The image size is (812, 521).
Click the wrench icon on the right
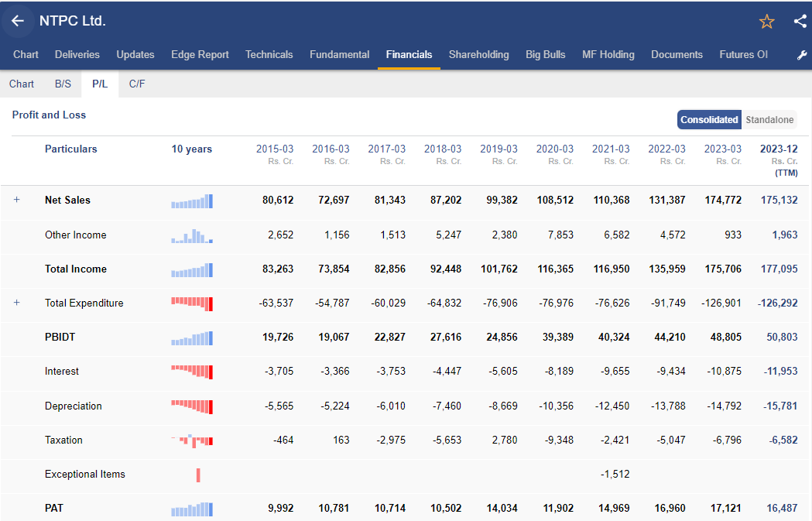pos(802,55)
